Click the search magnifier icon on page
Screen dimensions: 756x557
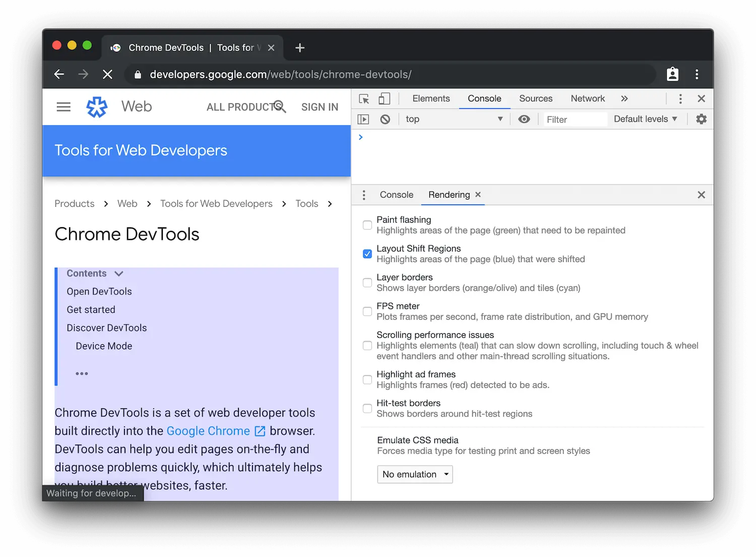click(x=280, y=106)
